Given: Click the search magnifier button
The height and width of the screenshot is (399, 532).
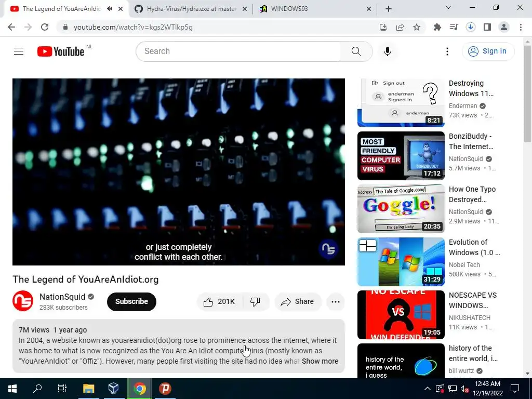Looking at the screenshot, I should (356, 51).
